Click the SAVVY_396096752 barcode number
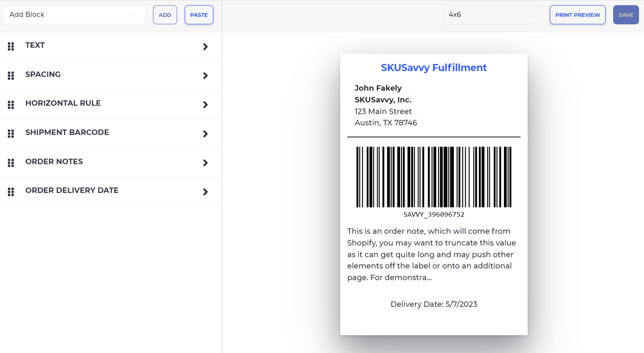 434,214
